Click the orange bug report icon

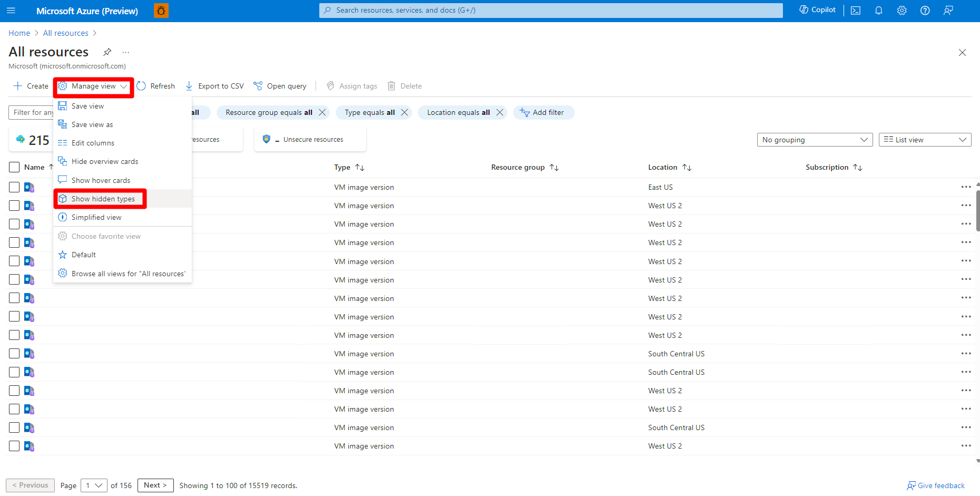pos(161,11)
